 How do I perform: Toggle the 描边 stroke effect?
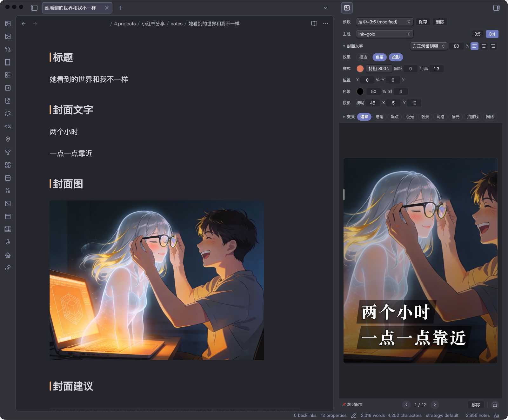coord(363,57)
